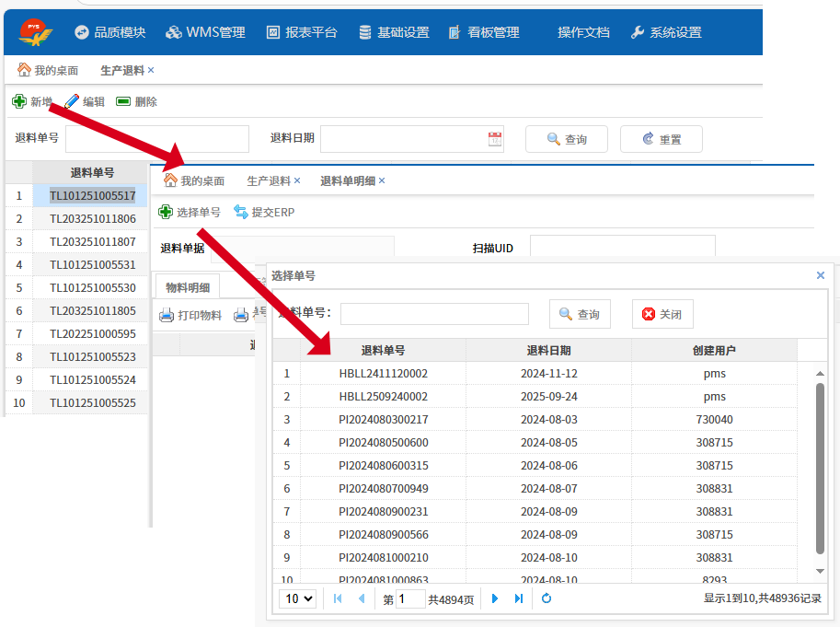Viewport: 840px width, 627px height.
Task: Click the 关闭 button in dialog
Action: click(x=662, y=314)
